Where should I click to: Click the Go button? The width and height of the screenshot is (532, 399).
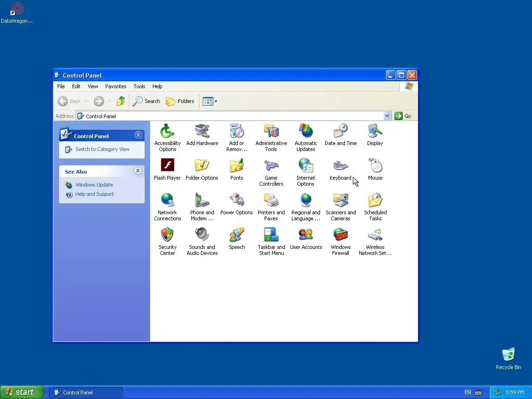pos(403,116)
